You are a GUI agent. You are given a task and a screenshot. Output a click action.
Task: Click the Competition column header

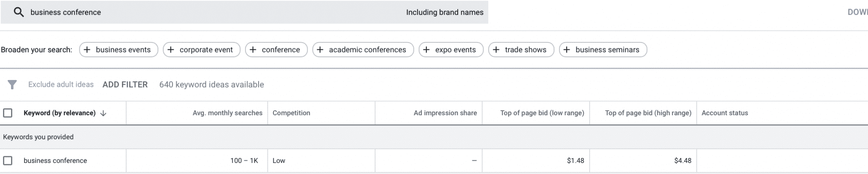coord(291,113)
